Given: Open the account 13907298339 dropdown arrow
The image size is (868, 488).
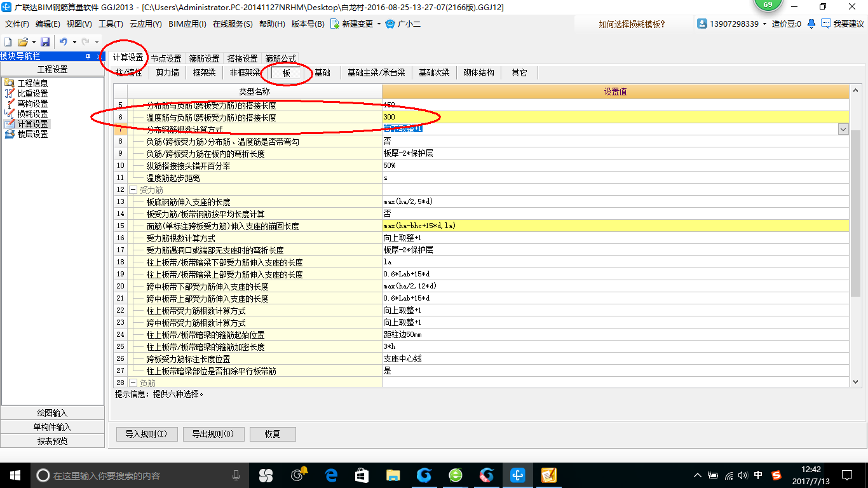Looking at the screenshot, I should [x=765, y=24].
